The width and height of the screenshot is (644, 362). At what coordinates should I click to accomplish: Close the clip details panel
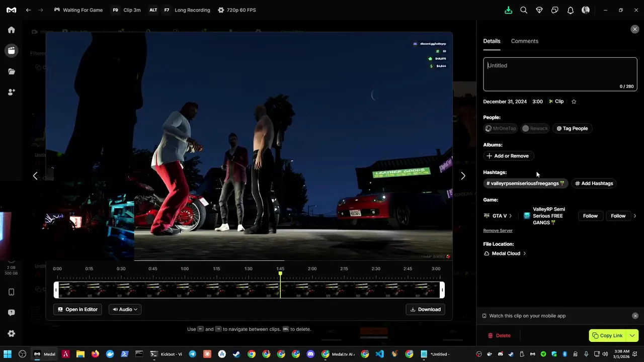click(634, 29)
